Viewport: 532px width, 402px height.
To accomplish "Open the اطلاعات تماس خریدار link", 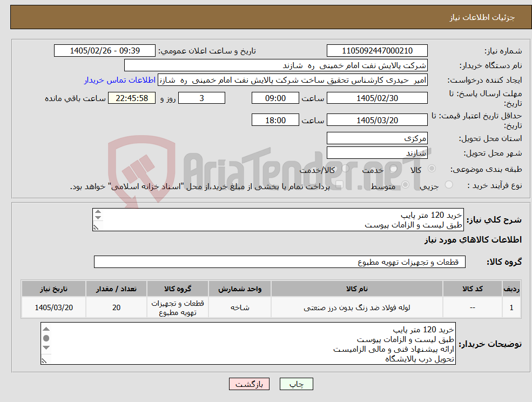I will click(120, 80).
